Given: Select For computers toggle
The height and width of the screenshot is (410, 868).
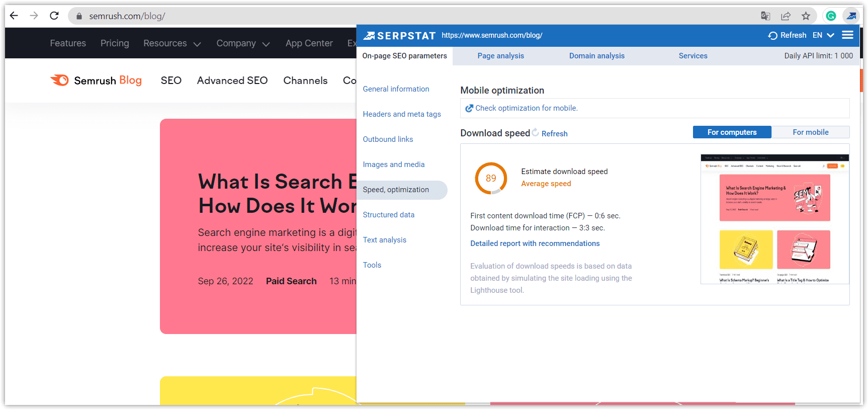Looking at the screenshot, I should pos(732,132).
